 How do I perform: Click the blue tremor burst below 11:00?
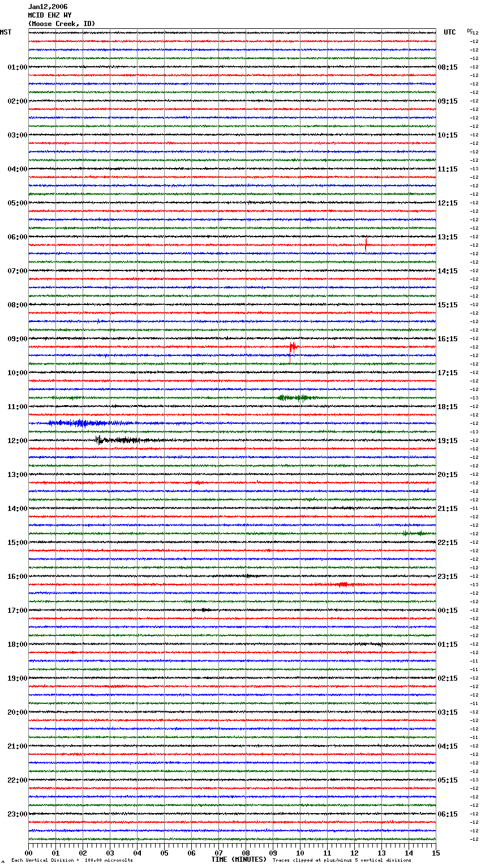click(x=91, y=423)
